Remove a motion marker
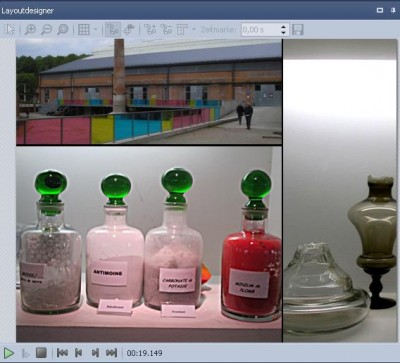Viewport: 400px width, 363px height. [166, 29]
